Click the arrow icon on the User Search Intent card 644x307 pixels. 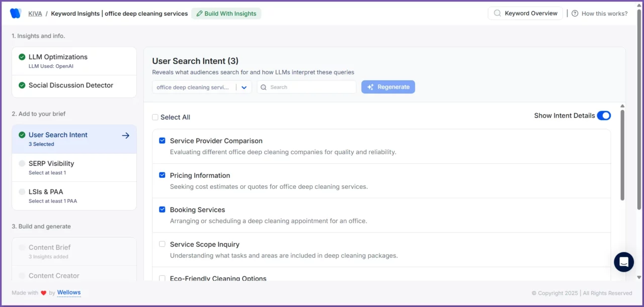pyautogui.click(x=125, y=135)
